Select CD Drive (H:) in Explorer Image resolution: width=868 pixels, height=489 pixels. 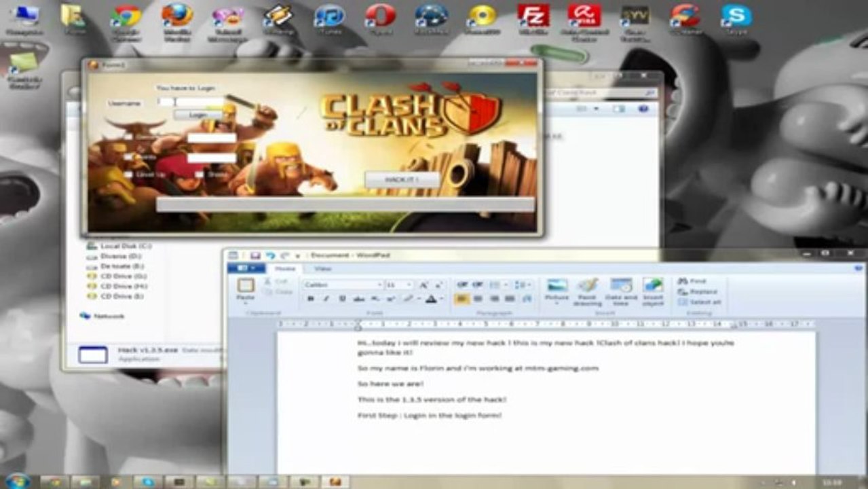coord(117,287)
